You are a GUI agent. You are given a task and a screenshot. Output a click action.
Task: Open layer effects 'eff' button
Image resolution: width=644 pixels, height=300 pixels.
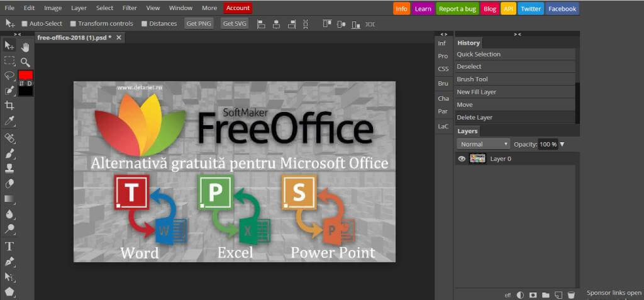508,295
